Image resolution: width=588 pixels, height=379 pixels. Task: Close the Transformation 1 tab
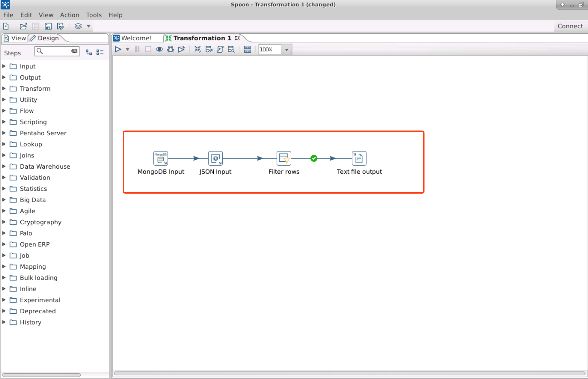pos(237,38)
